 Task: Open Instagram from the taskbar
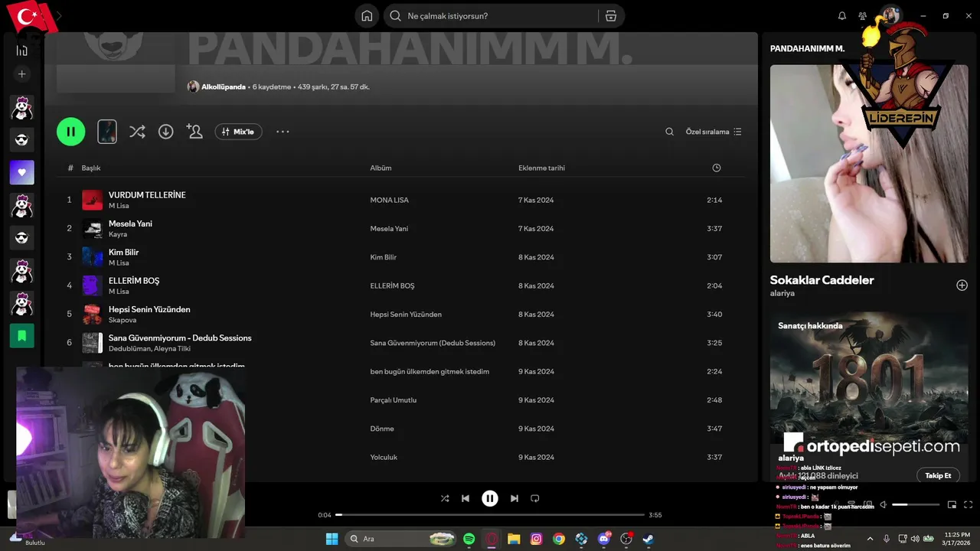point(536,539)
